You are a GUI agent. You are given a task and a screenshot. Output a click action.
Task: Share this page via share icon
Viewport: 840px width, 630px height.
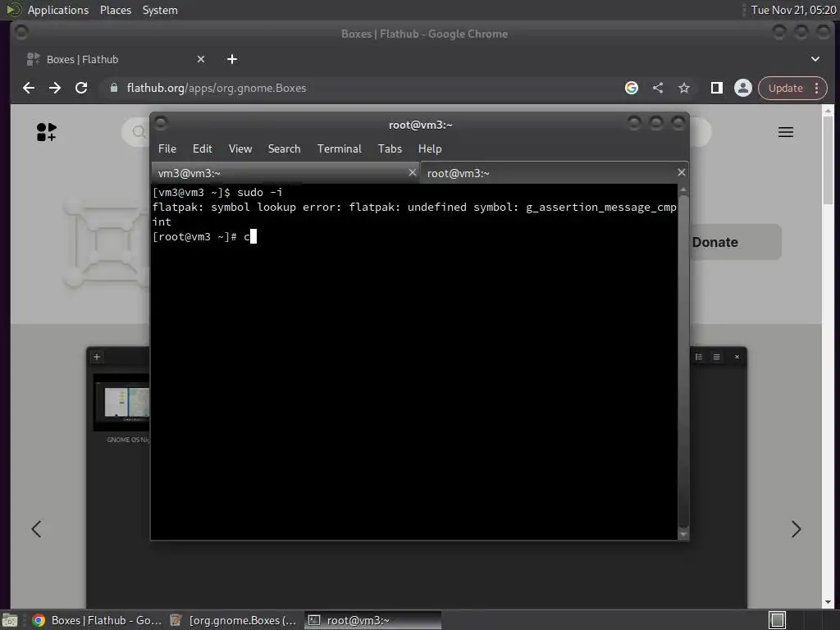[x=658, y=88]
